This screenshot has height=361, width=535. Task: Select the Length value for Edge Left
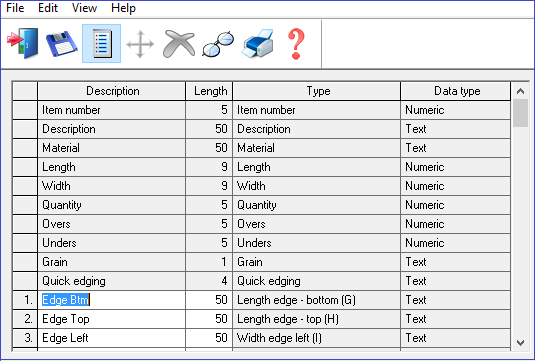pos(209,338)
